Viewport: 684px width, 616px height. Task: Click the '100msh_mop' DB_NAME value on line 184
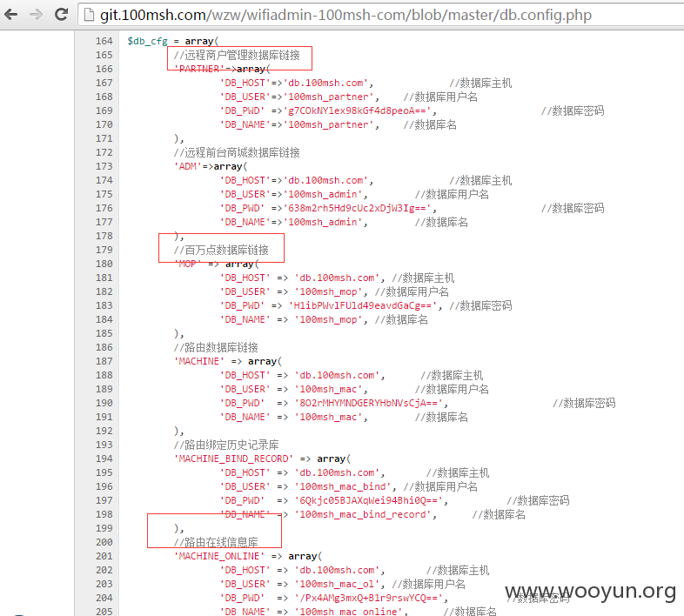(328, 319)
